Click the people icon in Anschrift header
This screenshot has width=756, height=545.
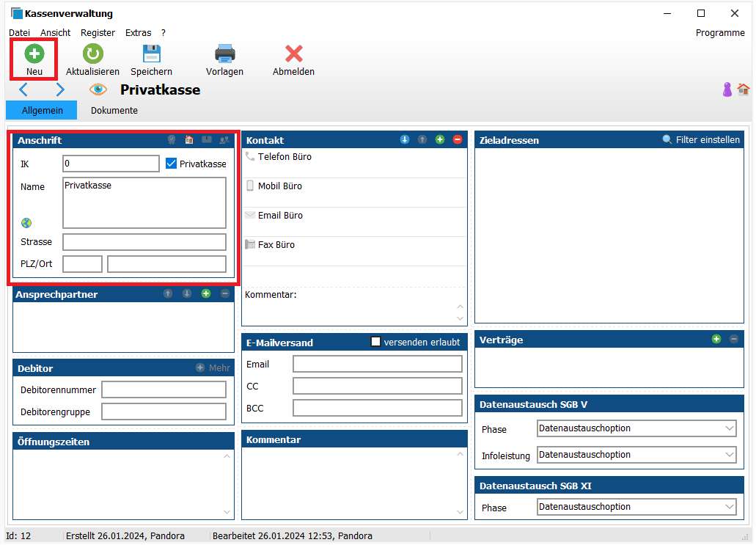click(224, 140)
